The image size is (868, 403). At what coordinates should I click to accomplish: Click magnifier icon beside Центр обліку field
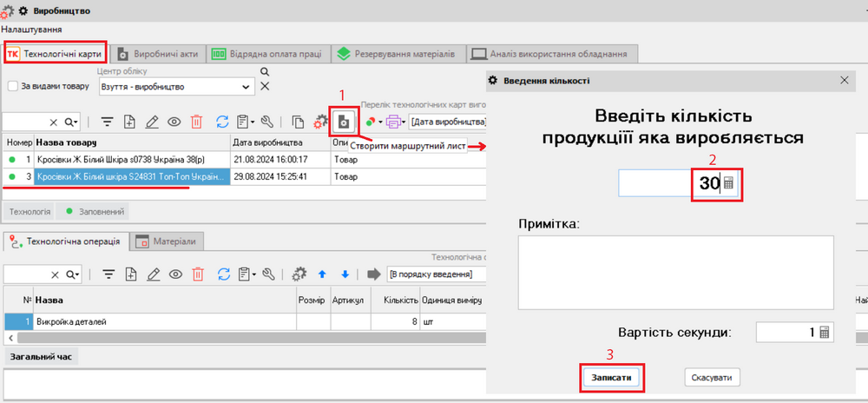pos(265,72)
